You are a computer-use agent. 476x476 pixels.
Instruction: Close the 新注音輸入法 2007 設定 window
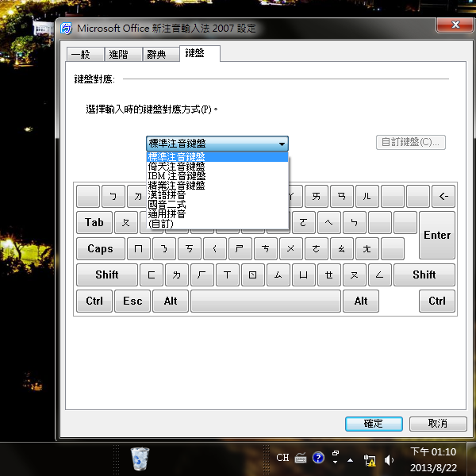[455, 25]
